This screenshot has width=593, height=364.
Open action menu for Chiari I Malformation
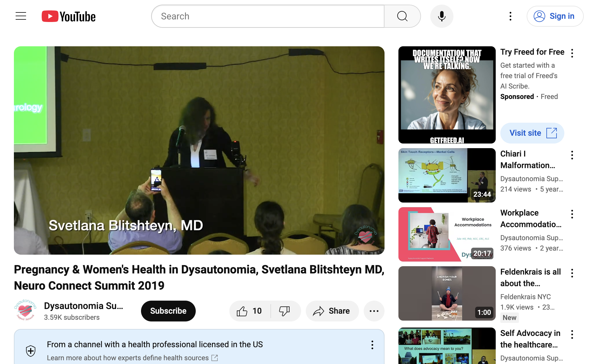pyautogui.click(x=572, y=155)
